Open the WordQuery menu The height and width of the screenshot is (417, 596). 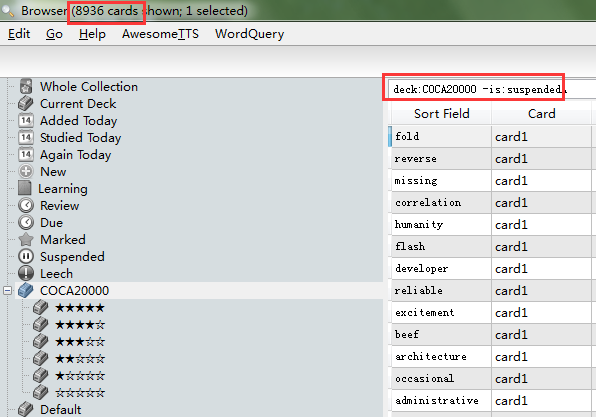coord(249,34)
